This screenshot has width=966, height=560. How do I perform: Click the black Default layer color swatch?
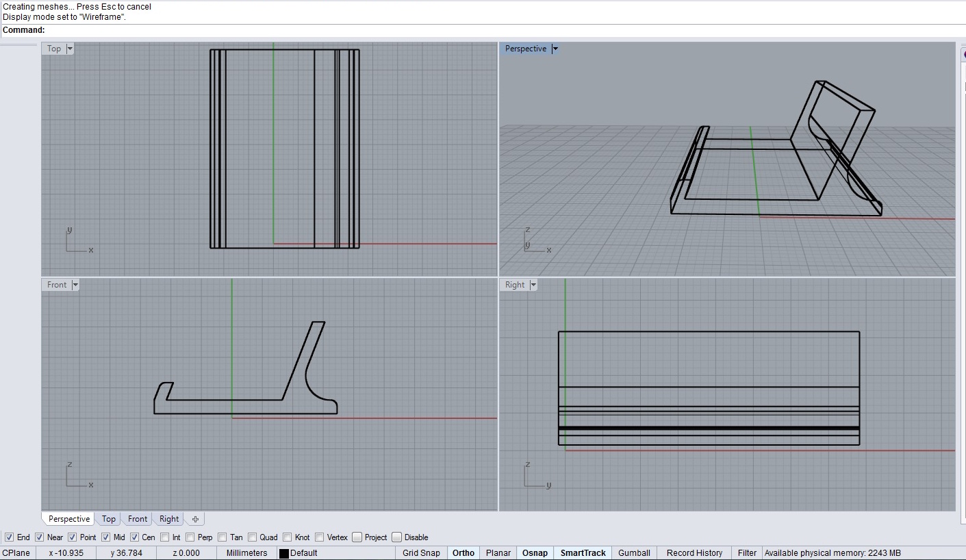[283, 553]
